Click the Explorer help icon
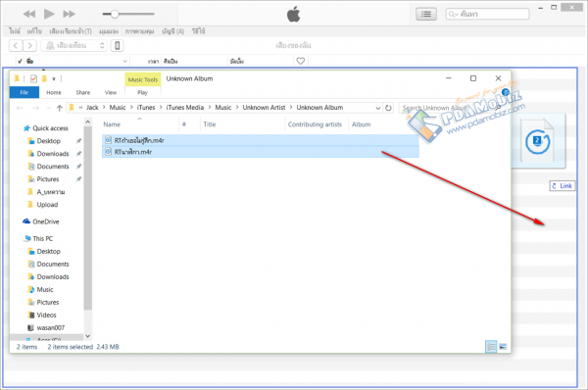 point(506,92)
